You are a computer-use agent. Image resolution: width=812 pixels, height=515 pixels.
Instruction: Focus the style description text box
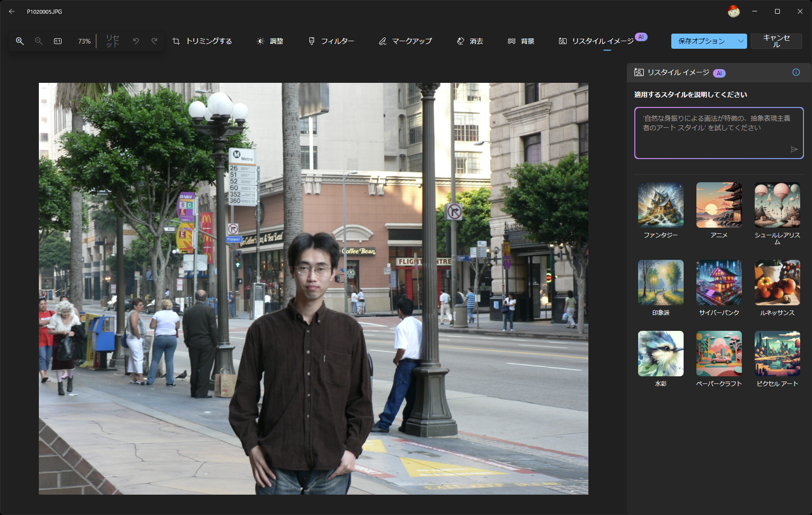pyautogui.click(x=719, y=133)
